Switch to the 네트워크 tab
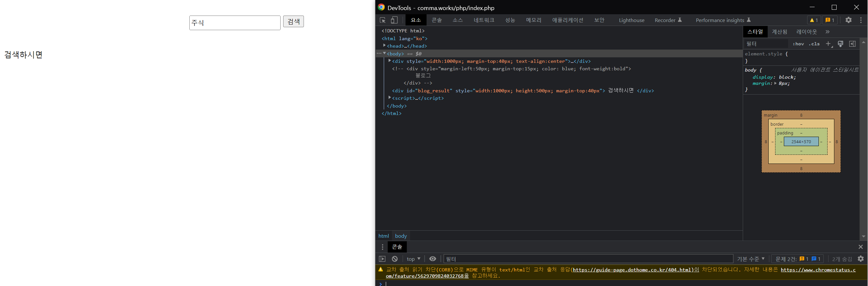 click(x=484, y=20)
